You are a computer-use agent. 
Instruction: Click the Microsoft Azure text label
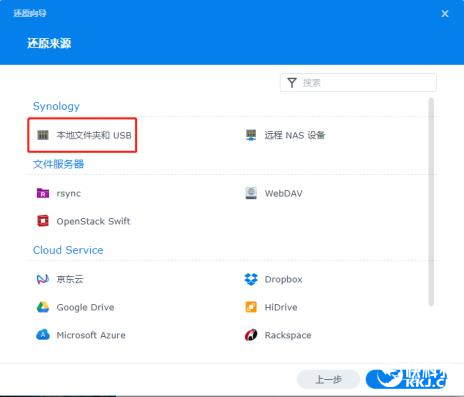[91, 335]
